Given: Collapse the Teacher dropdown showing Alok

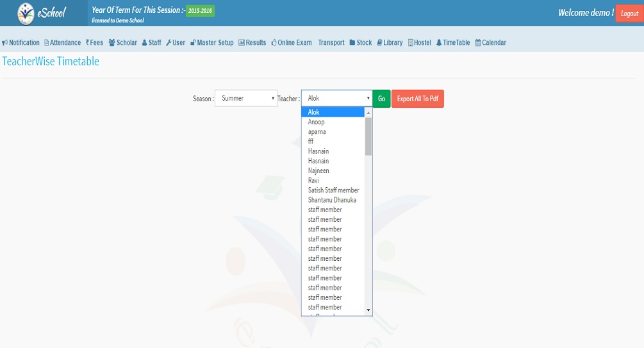Looking at the screenshot, I should click(x=336, y=99).
